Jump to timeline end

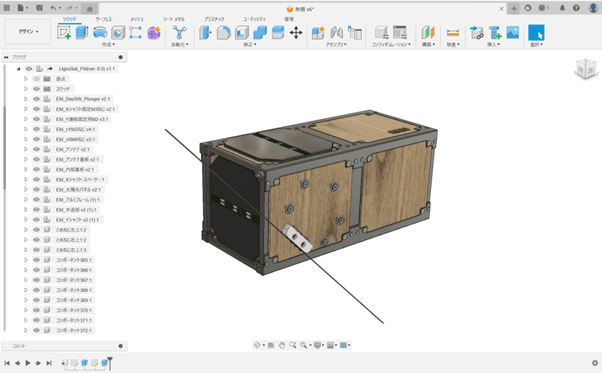[x=49, y=363]
